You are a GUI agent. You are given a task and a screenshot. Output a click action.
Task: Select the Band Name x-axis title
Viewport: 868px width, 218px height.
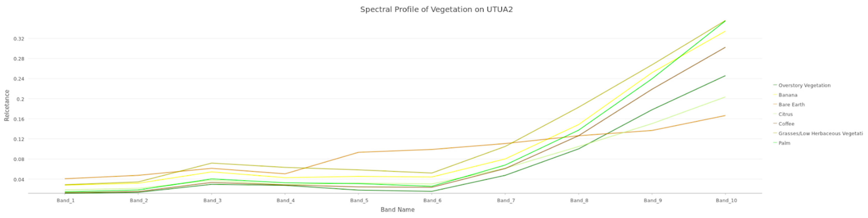(x=397, y=210)
